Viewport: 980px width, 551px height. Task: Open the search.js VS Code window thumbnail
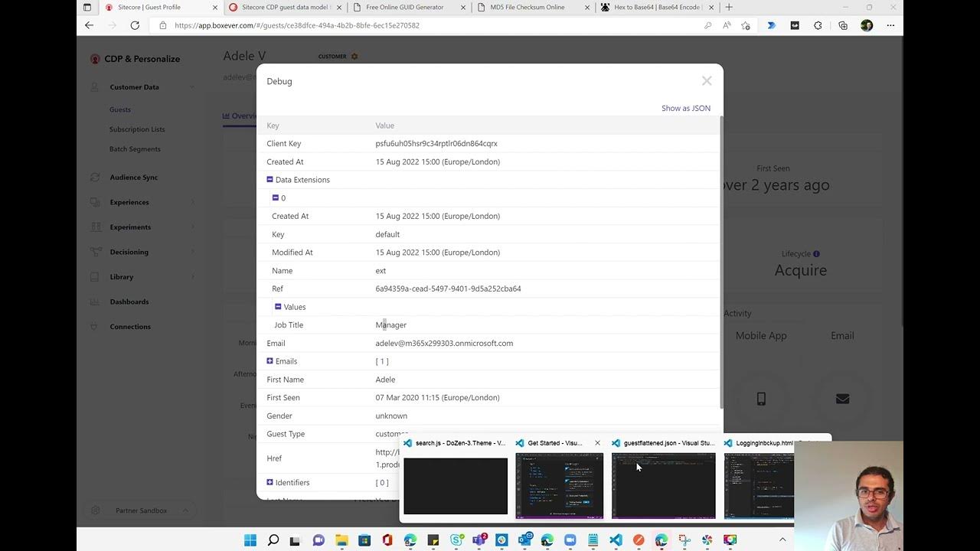(x=456, y=486)
